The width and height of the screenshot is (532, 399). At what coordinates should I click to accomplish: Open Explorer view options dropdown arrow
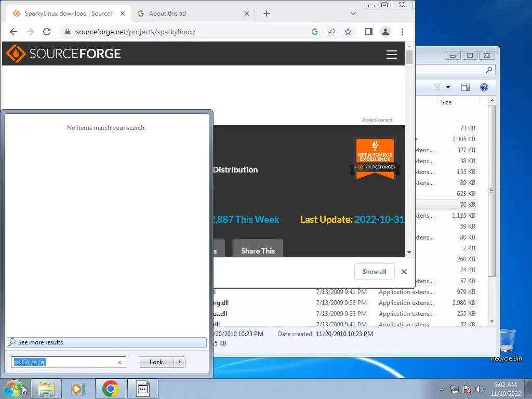click(448, 87)
